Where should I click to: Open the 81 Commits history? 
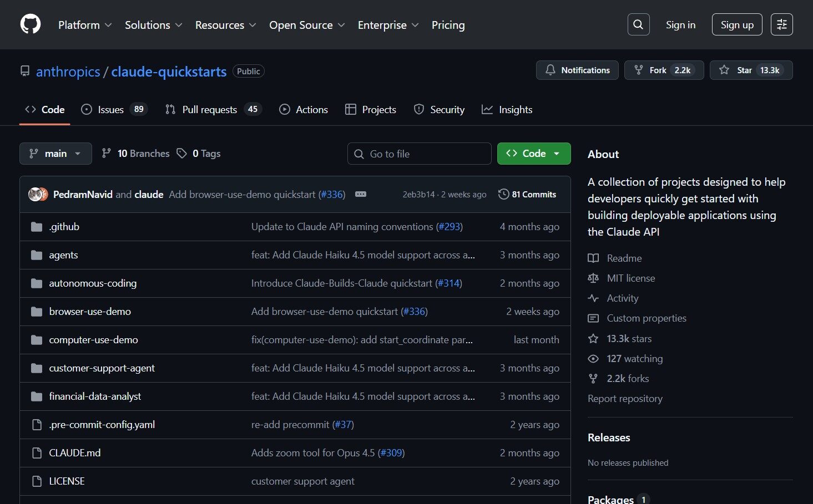pos(527,195)
